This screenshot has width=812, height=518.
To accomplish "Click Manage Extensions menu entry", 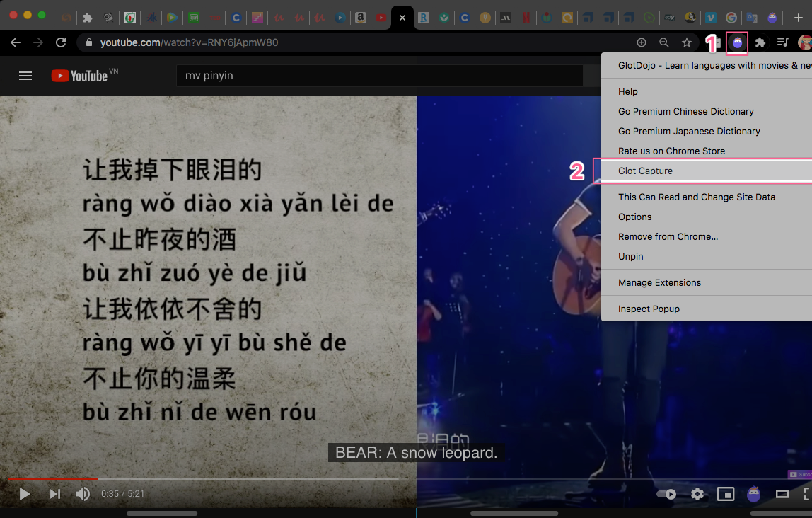I will tap(659, 283).
